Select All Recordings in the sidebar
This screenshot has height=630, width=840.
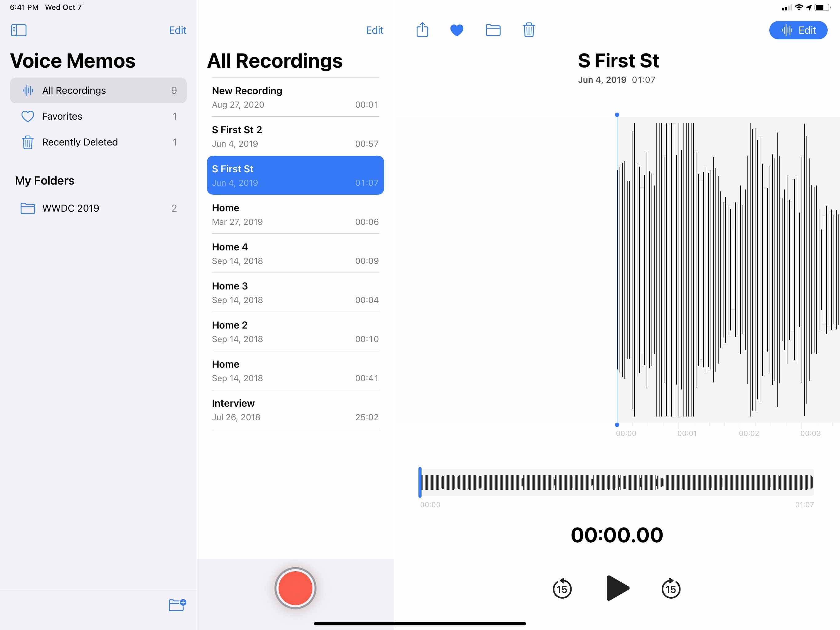click(98, 90)
